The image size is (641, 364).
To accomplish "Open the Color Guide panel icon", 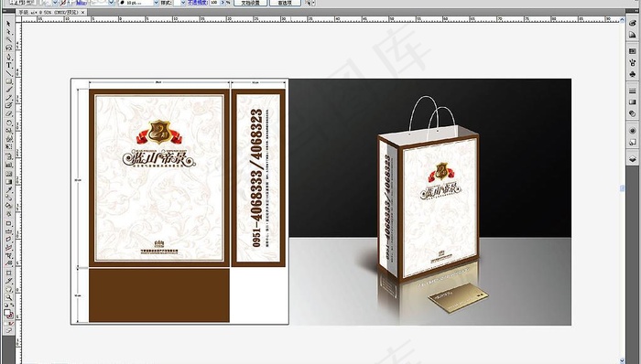I will (633, 35).
